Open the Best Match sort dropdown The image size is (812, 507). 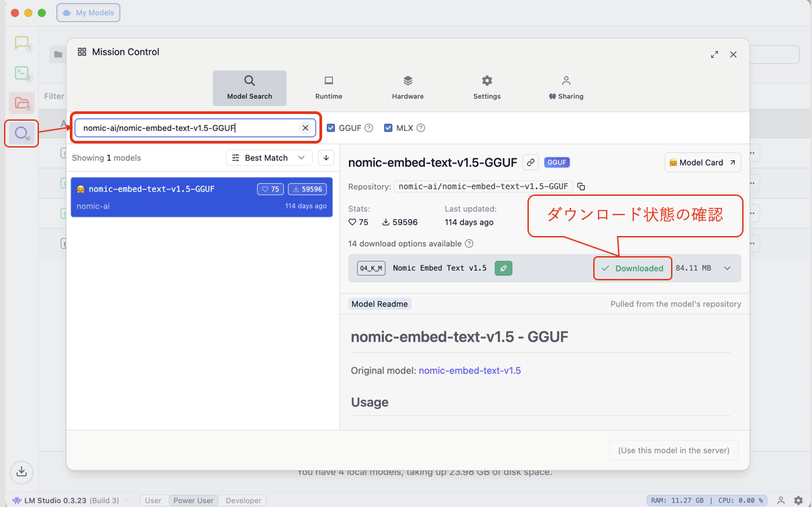(x=268, y=158)
